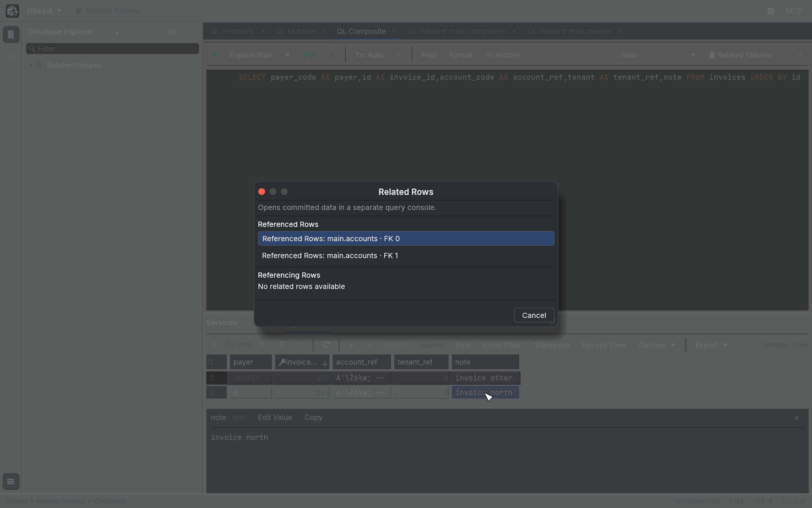Switch to the QL Relations tab
812x508 pixels.
[232, 31]
